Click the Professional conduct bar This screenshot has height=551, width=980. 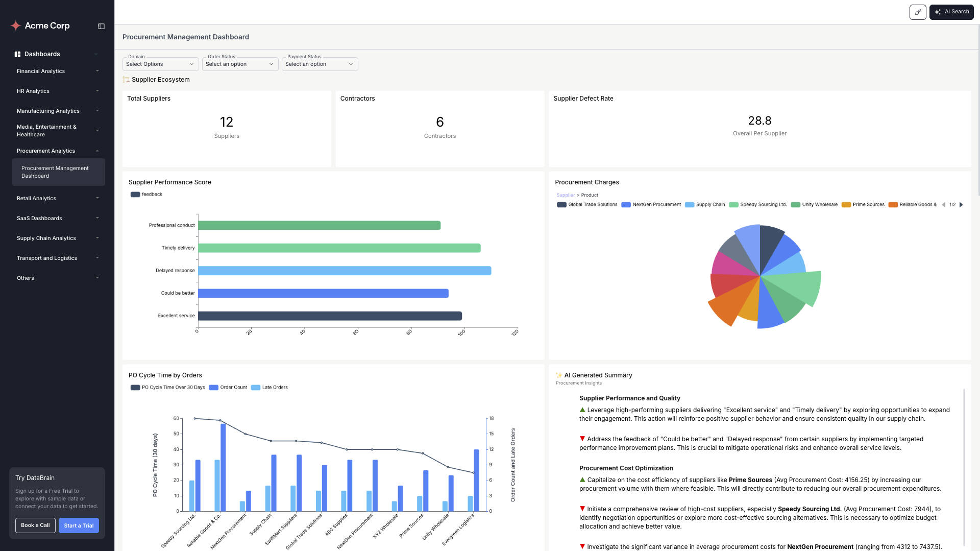(320, 226)
